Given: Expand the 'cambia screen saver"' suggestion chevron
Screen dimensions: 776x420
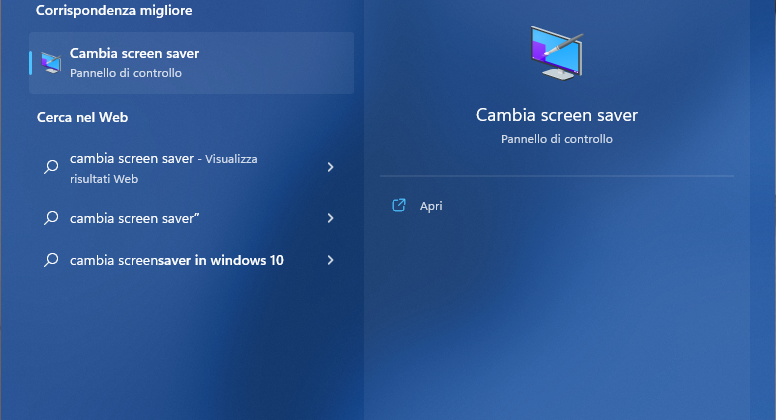Looking at the screenshot, I should (330, 218).
